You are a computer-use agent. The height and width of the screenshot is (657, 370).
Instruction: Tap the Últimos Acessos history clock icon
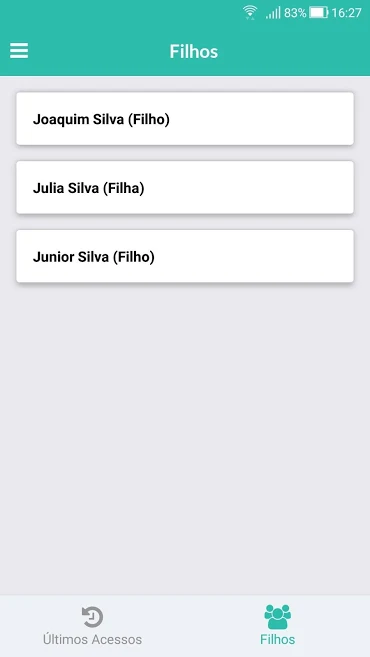[x=92, y=617]
